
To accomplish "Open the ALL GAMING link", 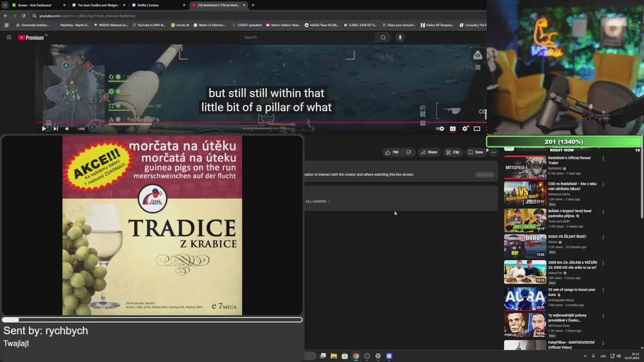I will tap(318, 202).
